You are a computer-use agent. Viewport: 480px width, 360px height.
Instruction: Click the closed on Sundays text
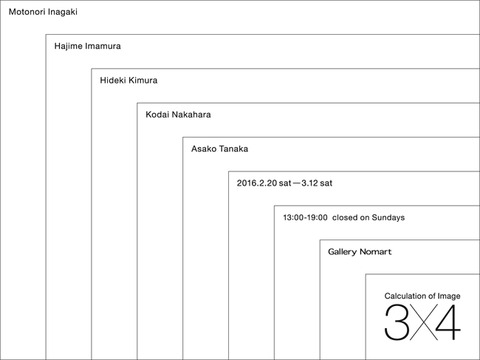(368, 218)
